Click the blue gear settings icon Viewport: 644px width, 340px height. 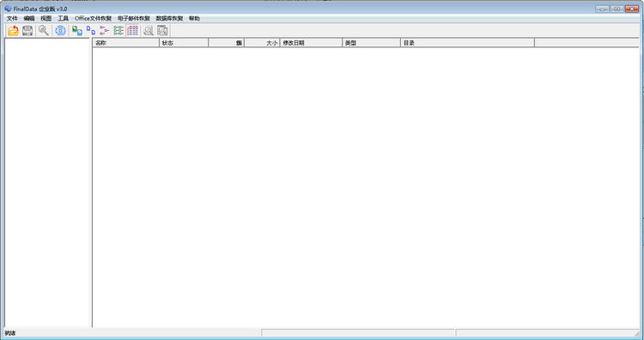tap(60, 30)
